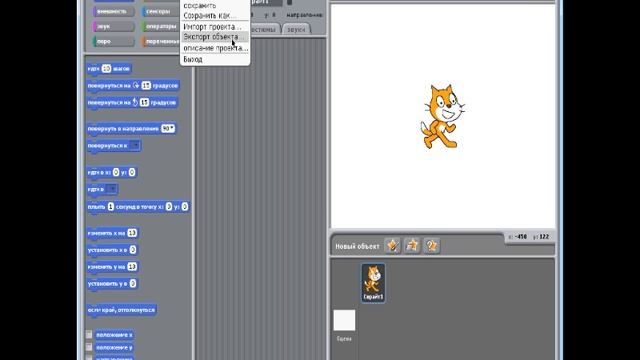Click the counter-clockwise-arrow turn 15 degrees block
Image resolution: width=640 pixels, height=360 pixels.
pos(132,102)
